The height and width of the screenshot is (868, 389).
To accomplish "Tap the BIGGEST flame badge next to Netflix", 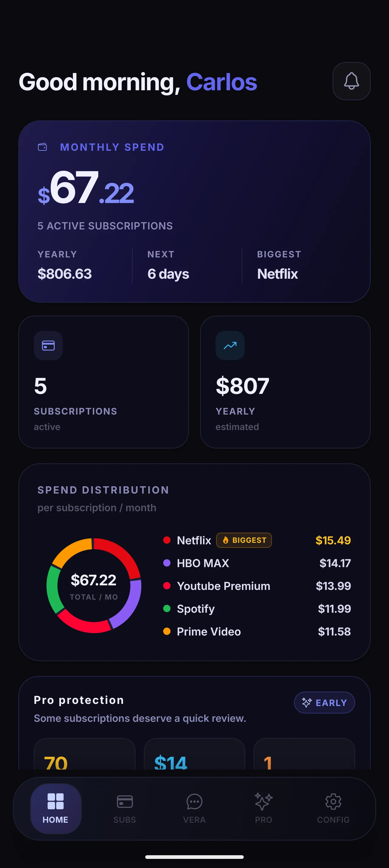I will [x=244, y=540].
